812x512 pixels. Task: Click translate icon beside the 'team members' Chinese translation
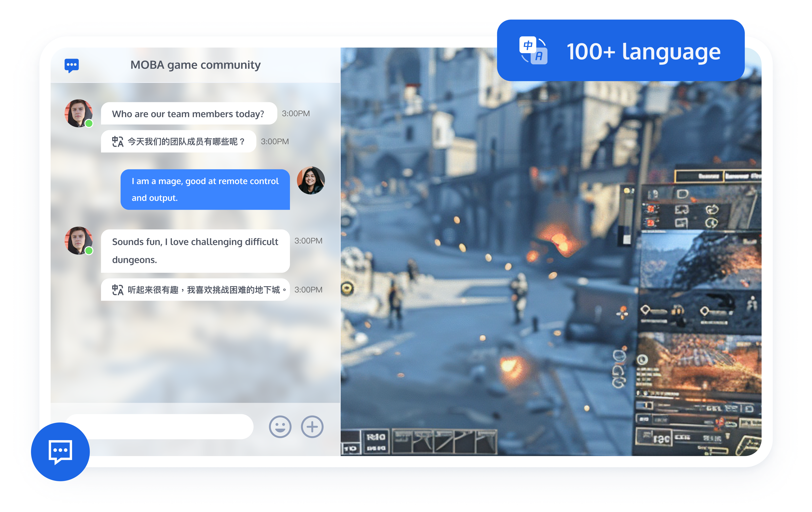117,142
